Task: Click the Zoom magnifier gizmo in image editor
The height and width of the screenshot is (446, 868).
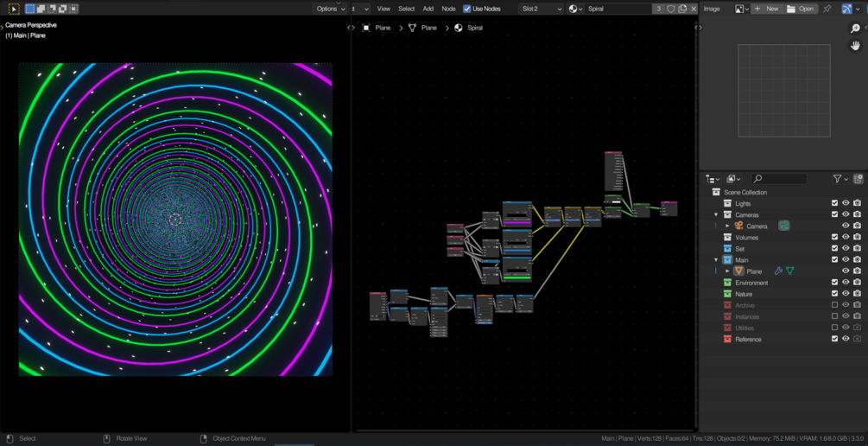Action: [x=855, y=29]
